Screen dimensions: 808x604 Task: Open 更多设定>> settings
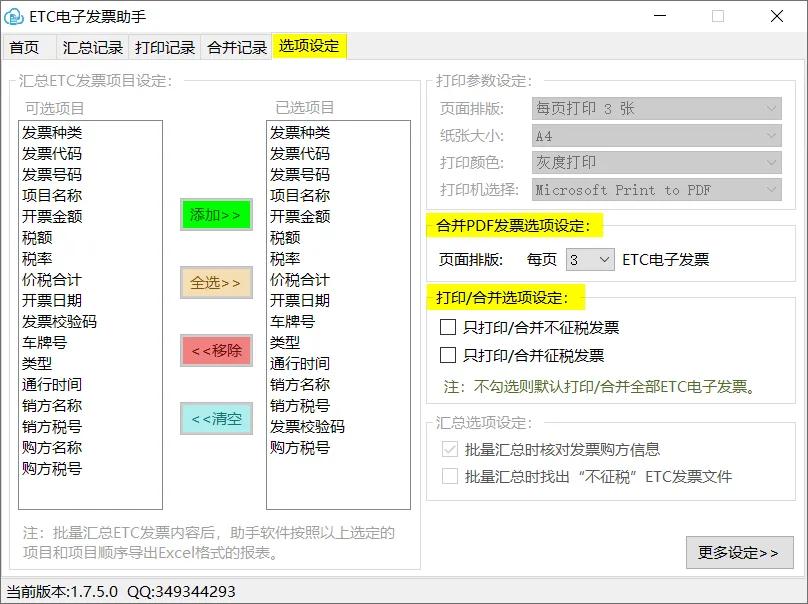click(739, 552)
